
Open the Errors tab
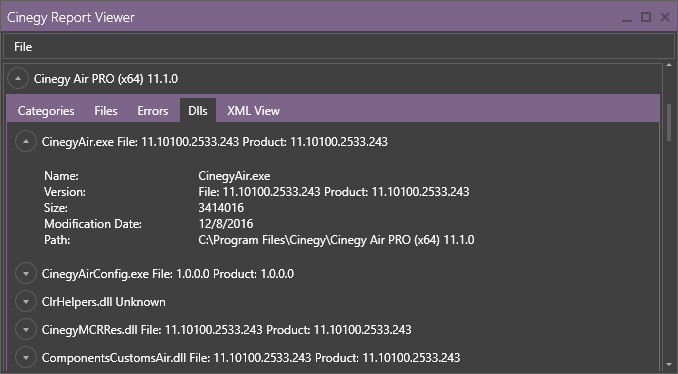[153, 111]
